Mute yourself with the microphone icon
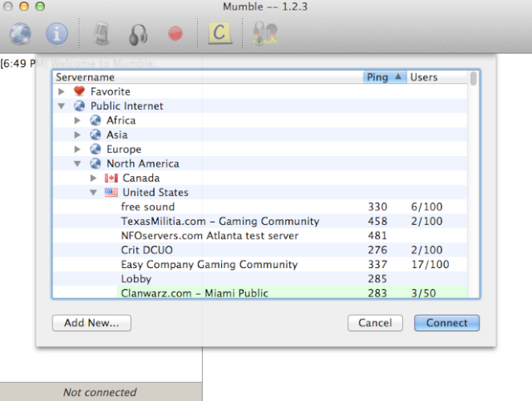Image resolution: width=532 pixels, height=401 pixels. (101, 33)
